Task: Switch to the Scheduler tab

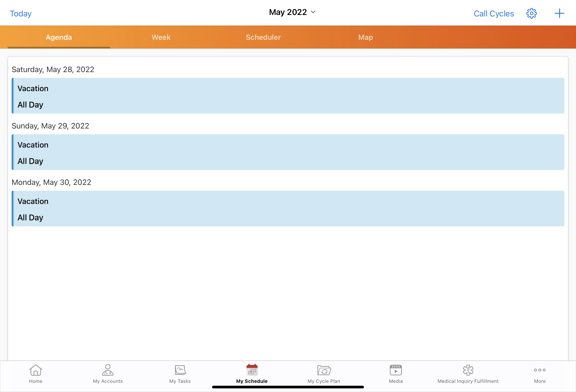Action: pyautogui.click(x=263, y=37)
